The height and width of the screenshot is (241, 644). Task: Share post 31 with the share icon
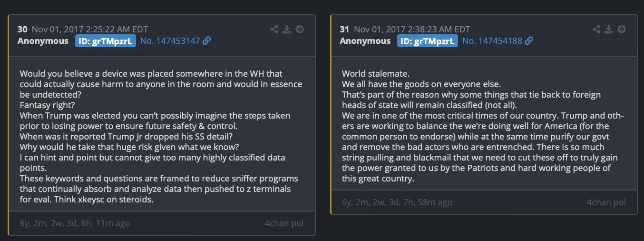(596, 30)
